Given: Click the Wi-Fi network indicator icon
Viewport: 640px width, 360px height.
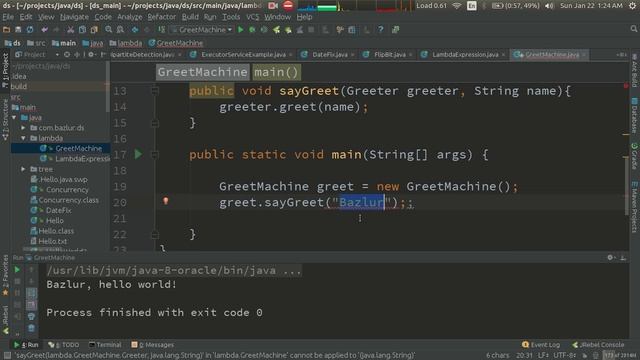Looking at the screenshot, I should 457,6.
